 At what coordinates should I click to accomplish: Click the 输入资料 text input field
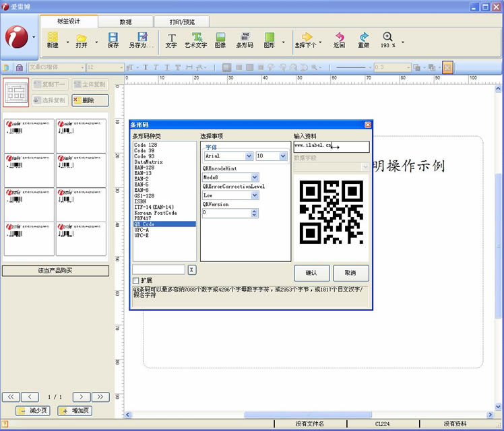tap(332, 147)
